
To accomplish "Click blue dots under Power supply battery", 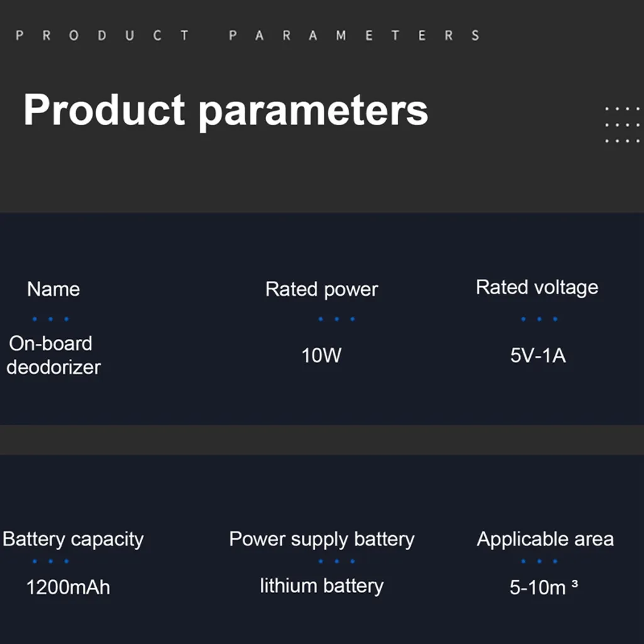I will pyautogui.click(x=336, y=561).
